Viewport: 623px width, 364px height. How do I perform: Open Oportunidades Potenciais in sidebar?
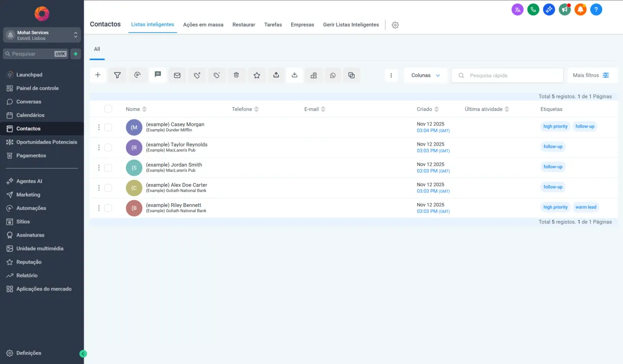coord(46,142)
